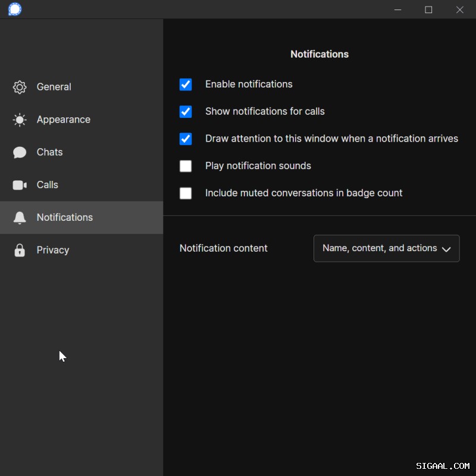476x476 pixels.
Task: Maximize the settings window
Action: (428, 10)
